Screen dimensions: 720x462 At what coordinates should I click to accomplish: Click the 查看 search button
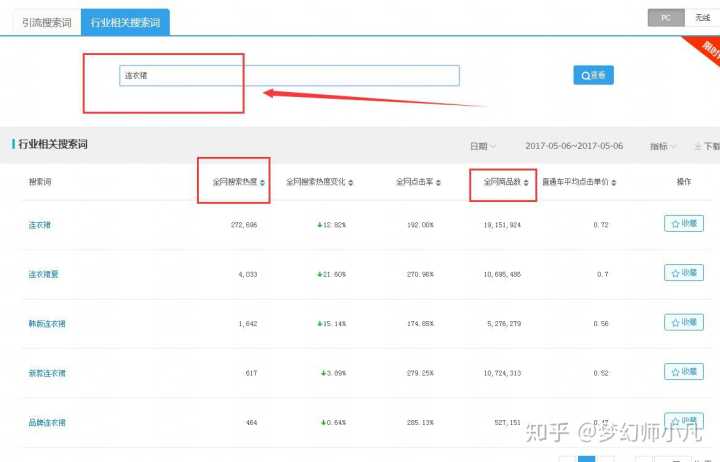593,75
